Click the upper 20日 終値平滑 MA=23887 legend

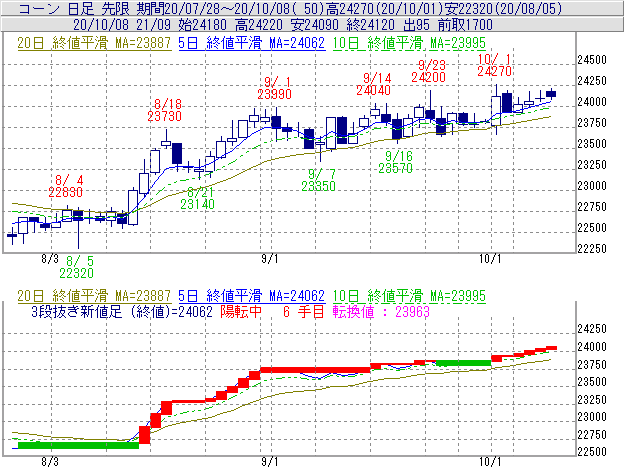[x=94, y=43]
